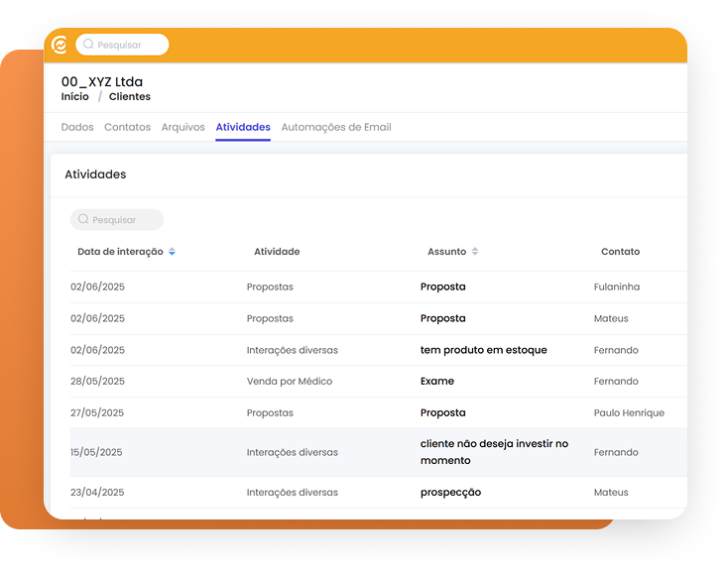728x573 pixels.
Task: Select contact Paulo Henrique in table
Action: tap(629, 413)
